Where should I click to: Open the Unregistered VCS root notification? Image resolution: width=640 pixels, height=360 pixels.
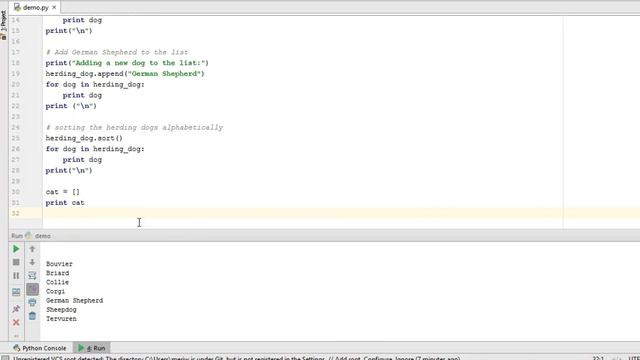(x=237, y=358)
